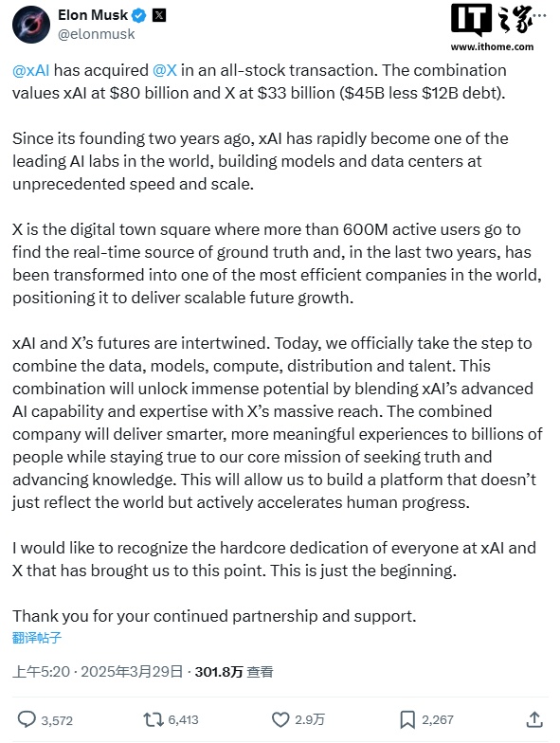Click the blue verified checkmark badge
560x743 pixels.
[138, 15]
